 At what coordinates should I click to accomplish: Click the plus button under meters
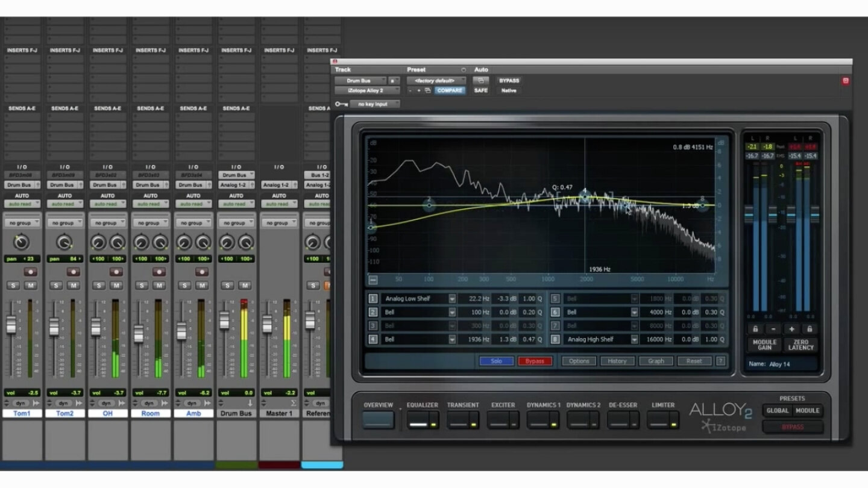791,329
